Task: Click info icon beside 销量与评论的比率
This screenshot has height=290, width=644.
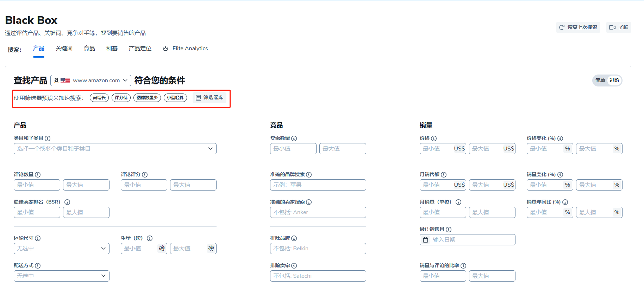Action: coord(463,266)
